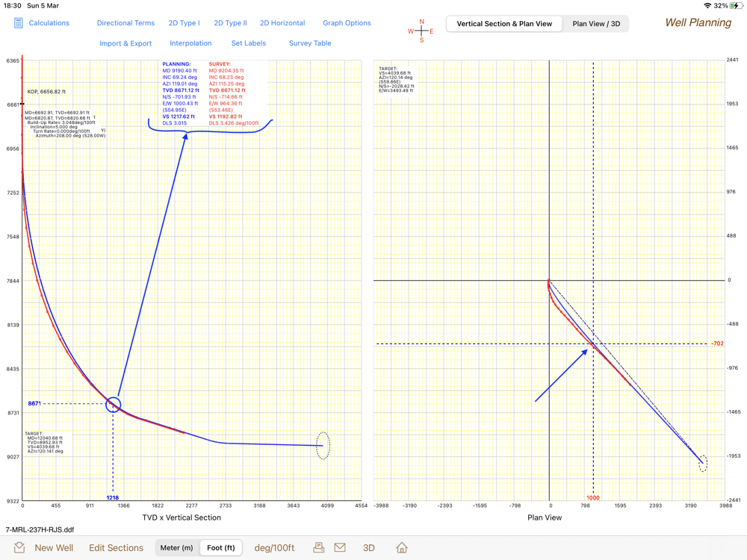The image size is (747, 560).
Task: Open Import & Export options
Action: pyautogui.click(x=125, y=43)
